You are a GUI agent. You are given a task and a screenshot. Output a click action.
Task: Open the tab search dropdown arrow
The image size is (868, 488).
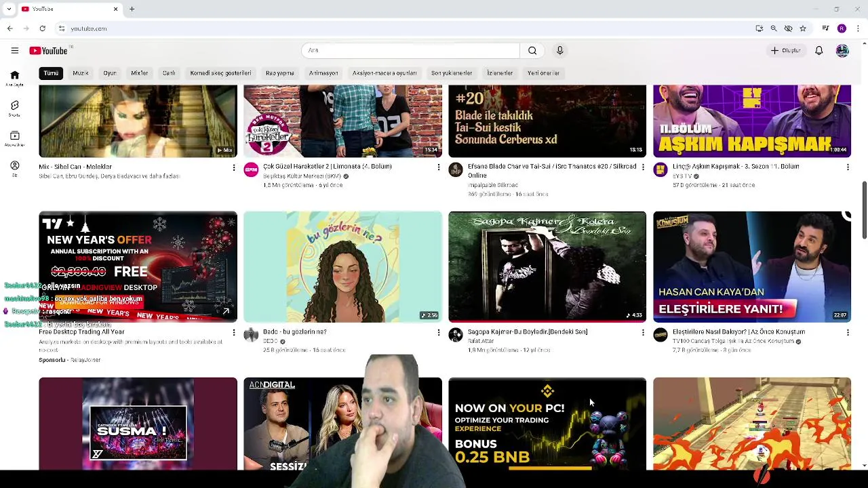[9, 9]
